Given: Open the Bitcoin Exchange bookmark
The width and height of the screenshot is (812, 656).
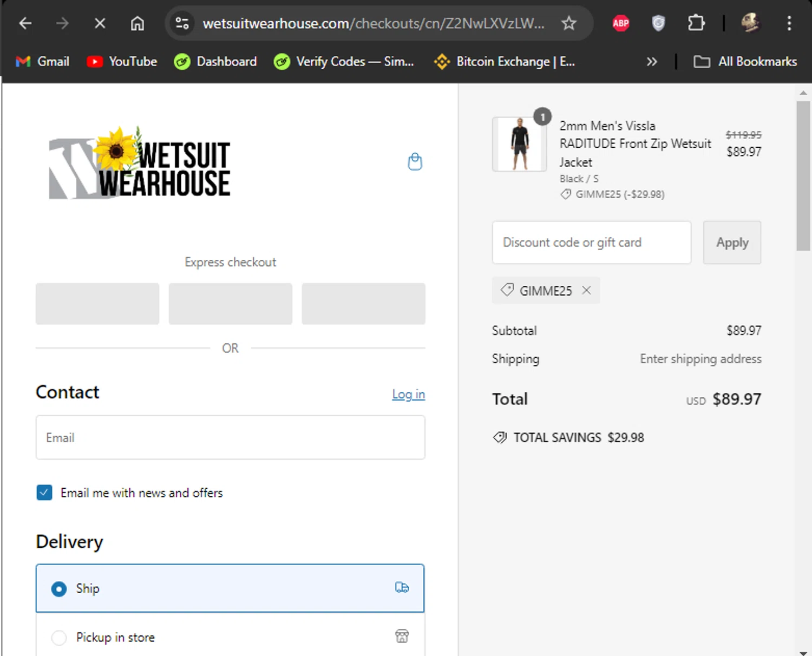Looking at the screenshot, I should click(505, 62).
